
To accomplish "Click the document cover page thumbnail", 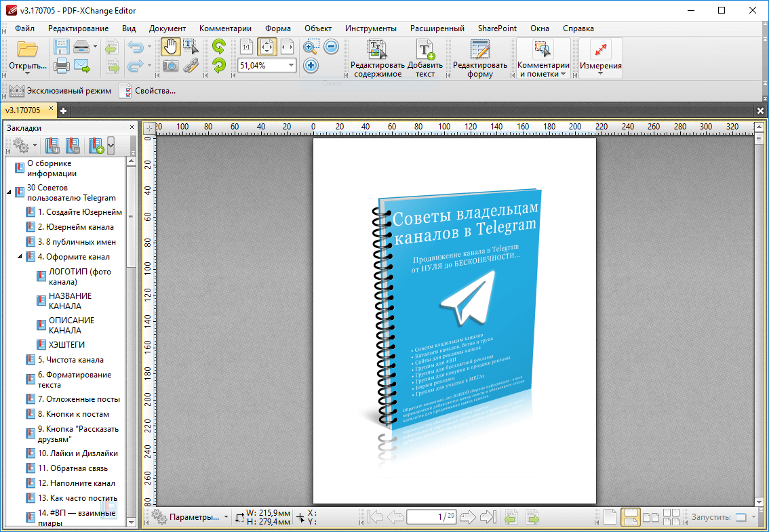I will [x=454, y=321].
